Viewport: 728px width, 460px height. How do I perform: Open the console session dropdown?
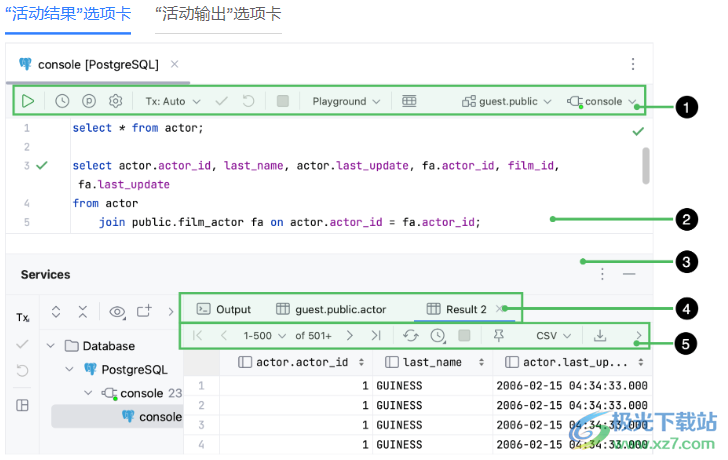[602, 101]
